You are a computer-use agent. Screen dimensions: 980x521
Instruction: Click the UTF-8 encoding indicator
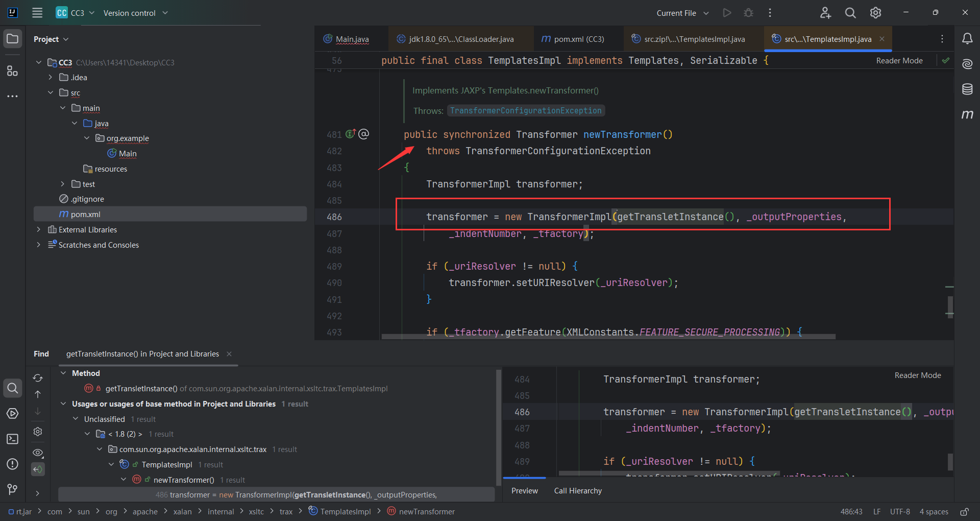900,511
